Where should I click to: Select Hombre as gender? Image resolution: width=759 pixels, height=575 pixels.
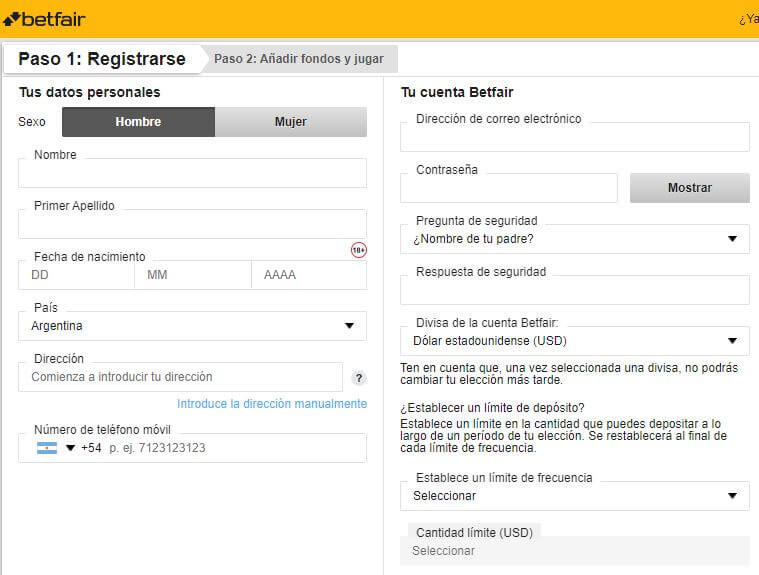coord(138,122)
